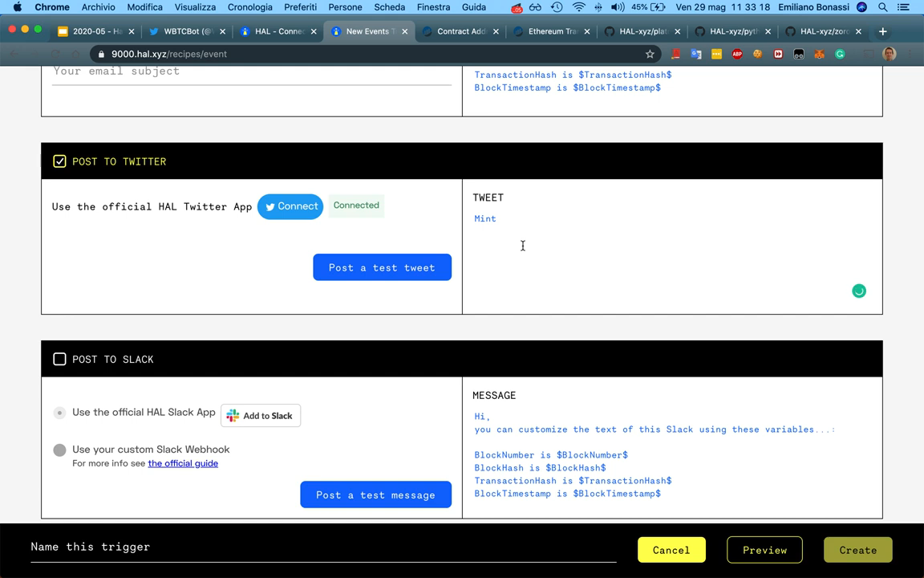Open the Apple menu
The width and height of the screenshot is (924, 578).
pyautogui.click(x=17, y=7)
